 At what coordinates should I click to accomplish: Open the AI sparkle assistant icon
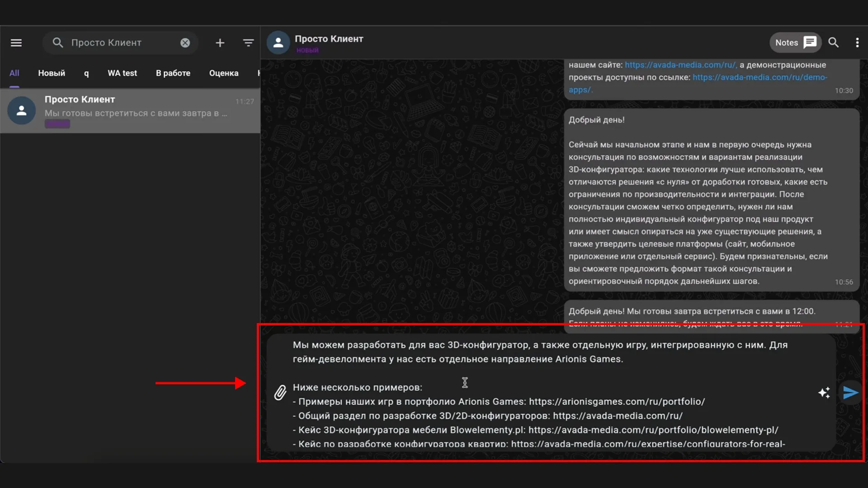tap(824, 393)
